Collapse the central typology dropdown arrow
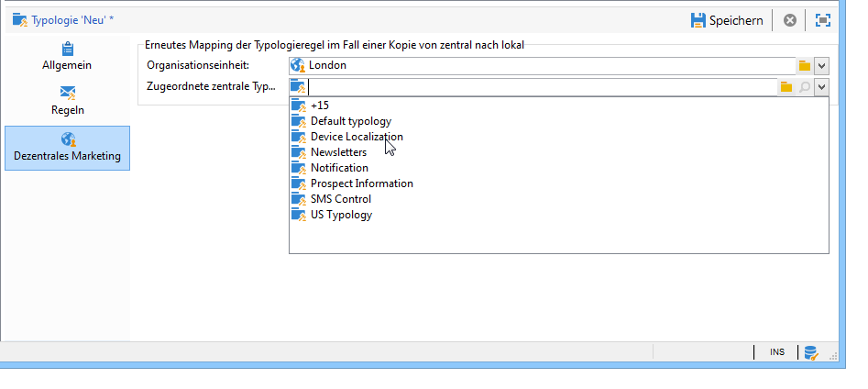Screen dimensions: 868x389 click(821, 87)
